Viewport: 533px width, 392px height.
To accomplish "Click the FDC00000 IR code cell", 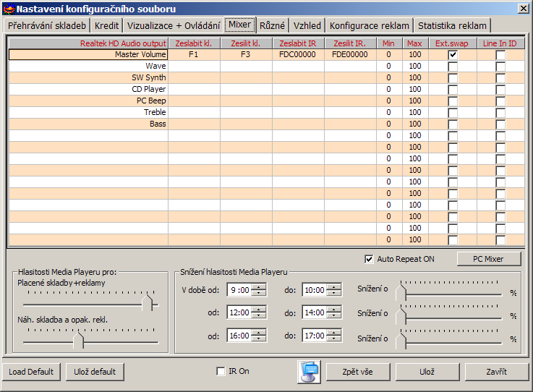I will 298,54.
